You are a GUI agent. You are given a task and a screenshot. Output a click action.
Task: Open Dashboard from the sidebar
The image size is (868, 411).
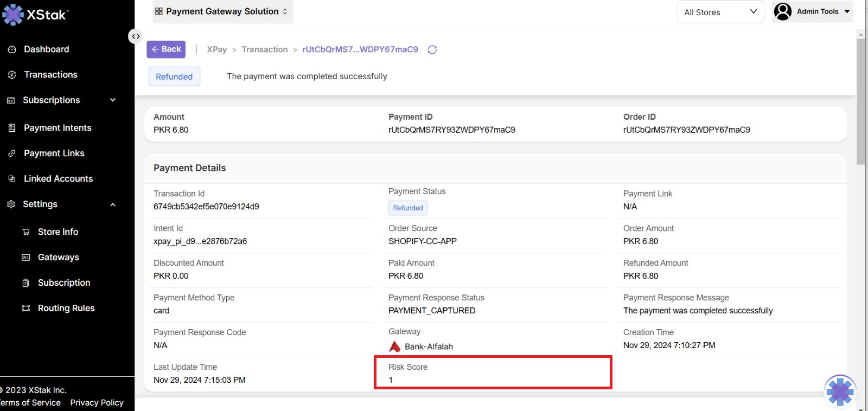pos(46,49)
